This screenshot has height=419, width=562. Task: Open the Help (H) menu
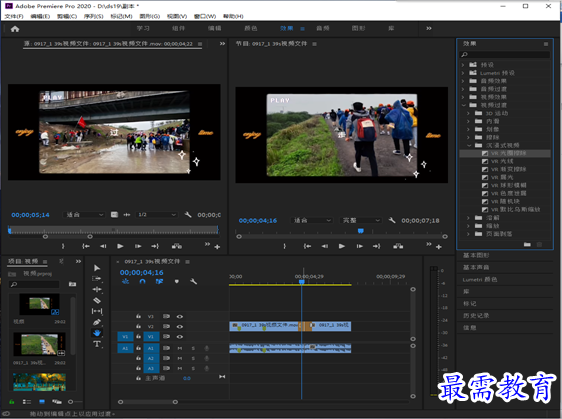click(x=233, y=16)
